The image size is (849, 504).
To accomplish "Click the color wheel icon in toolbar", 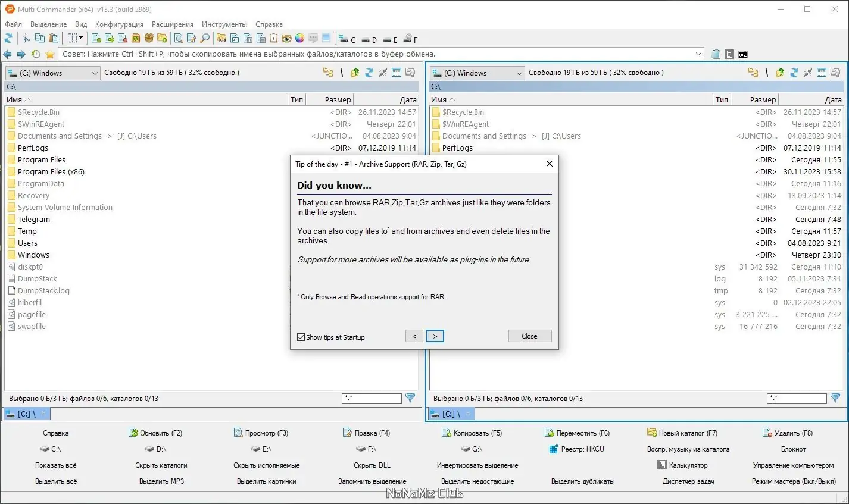I will pyautogui.click(x=300, y=39).
